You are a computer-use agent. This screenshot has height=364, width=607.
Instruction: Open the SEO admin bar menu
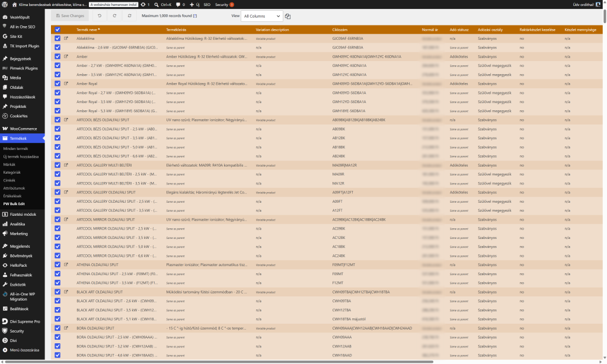point(207,5)
